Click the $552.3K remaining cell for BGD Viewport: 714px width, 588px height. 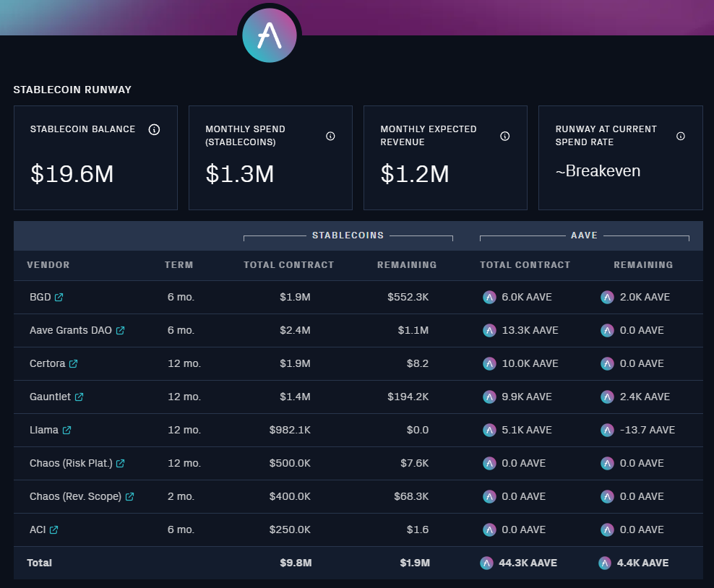[x=408, y=297]
